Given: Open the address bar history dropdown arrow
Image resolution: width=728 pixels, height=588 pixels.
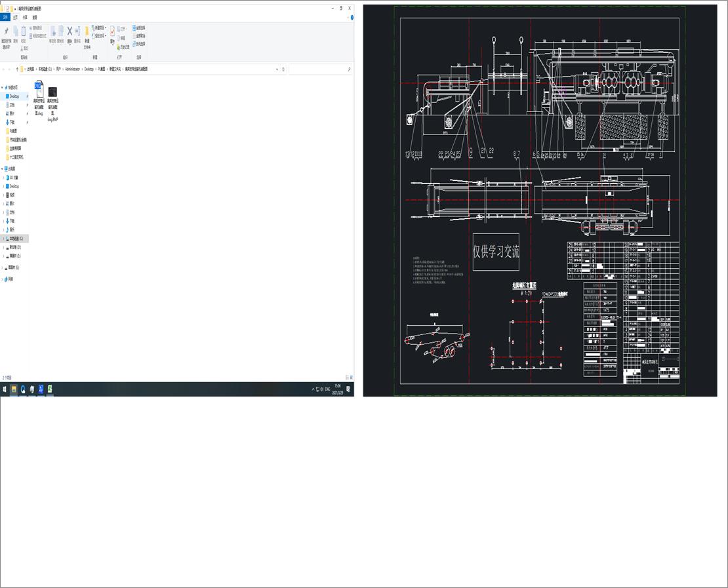Looking at the screenshot, I should click(277, 69).
